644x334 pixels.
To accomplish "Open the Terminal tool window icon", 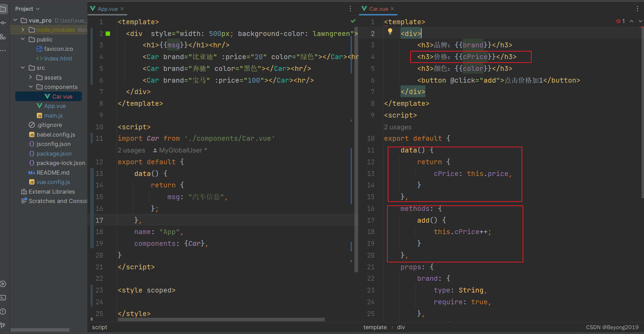I will click(x=3, y=298).
